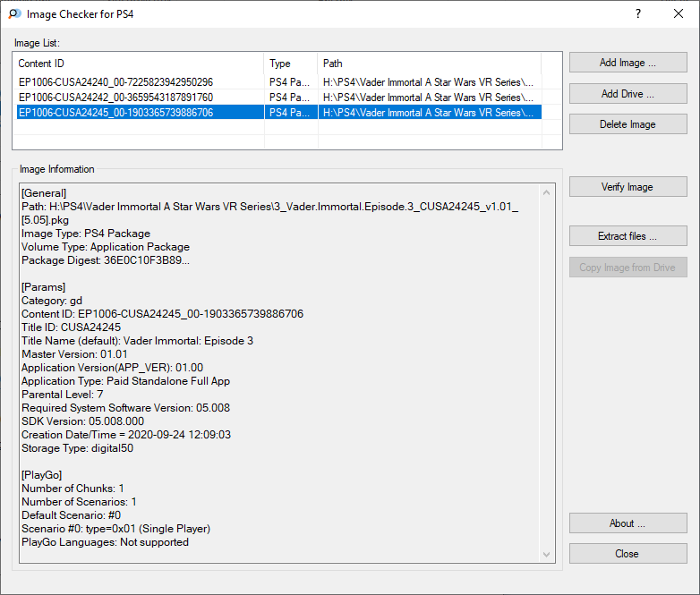Click the SDK Version: 05.008.000 line
Screen dimensions: 700x595
click(x=82, y=421)
